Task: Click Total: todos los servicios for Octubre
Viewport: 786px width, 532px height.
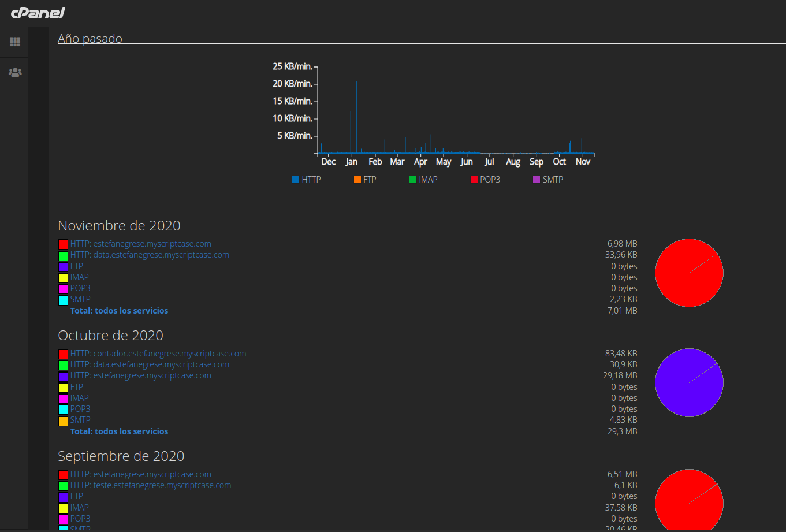Action: (x=120, y=431)
